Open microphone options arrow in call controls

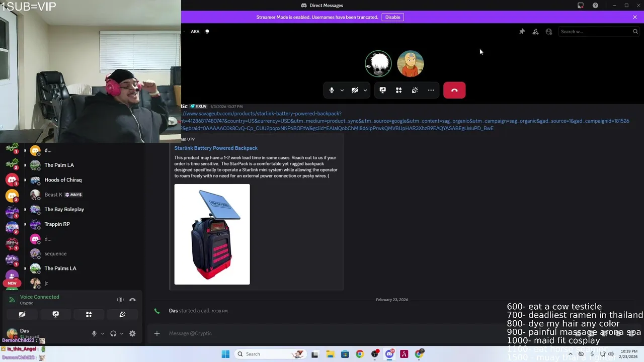click(342, 90)
